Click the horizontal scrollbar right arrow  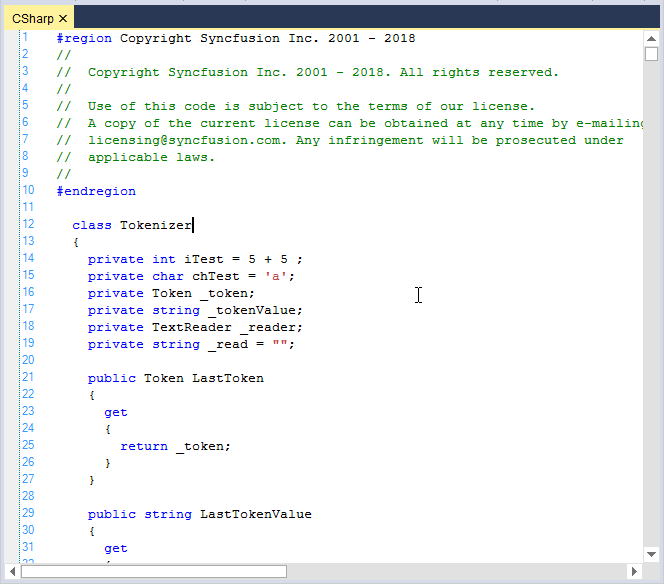point(634,571)
